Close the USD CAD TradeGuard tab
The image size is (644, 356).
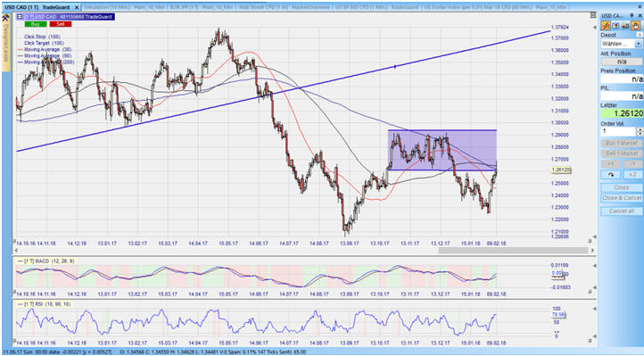(77, 7)
